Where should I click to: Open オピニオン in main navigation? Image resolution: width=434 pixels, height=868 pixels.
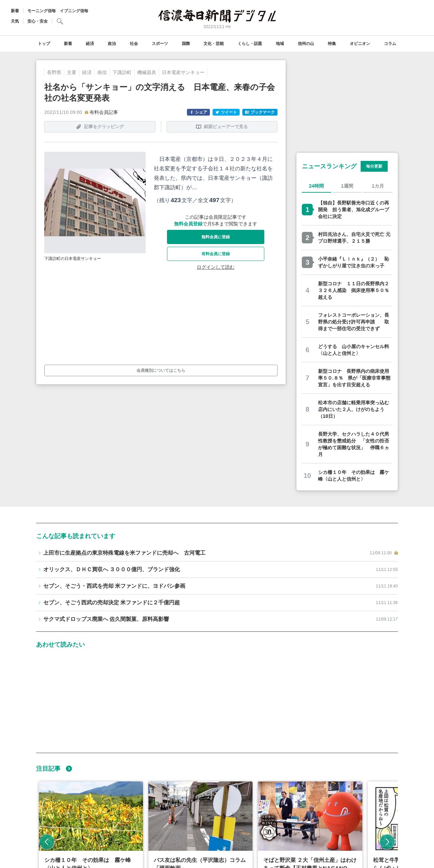360,44
